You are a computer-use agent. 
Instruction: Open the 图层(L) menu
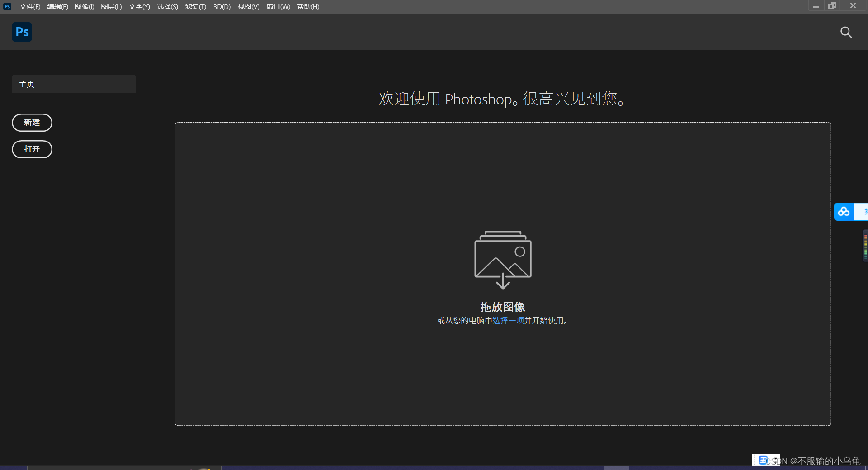[x=111, y=7]
